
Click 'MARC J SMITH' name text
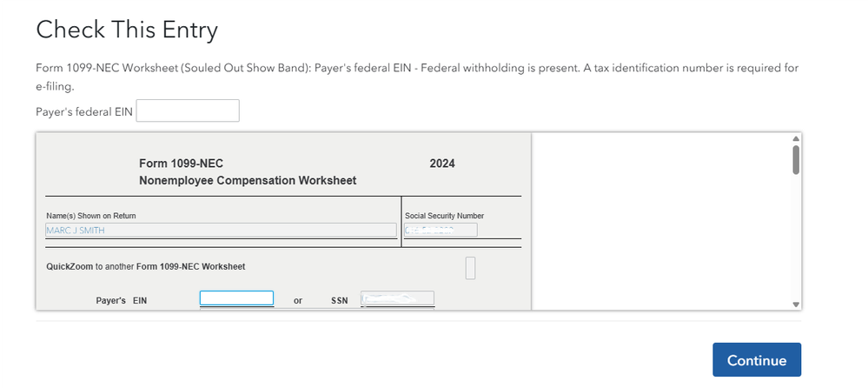[76, 230]
